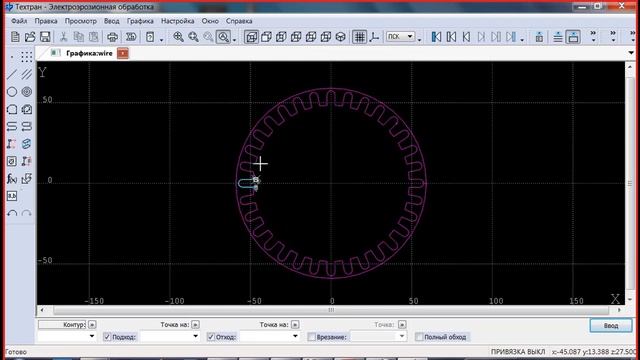640x360 pixels.
Task: Open the Справка menu
Action: 239,21
